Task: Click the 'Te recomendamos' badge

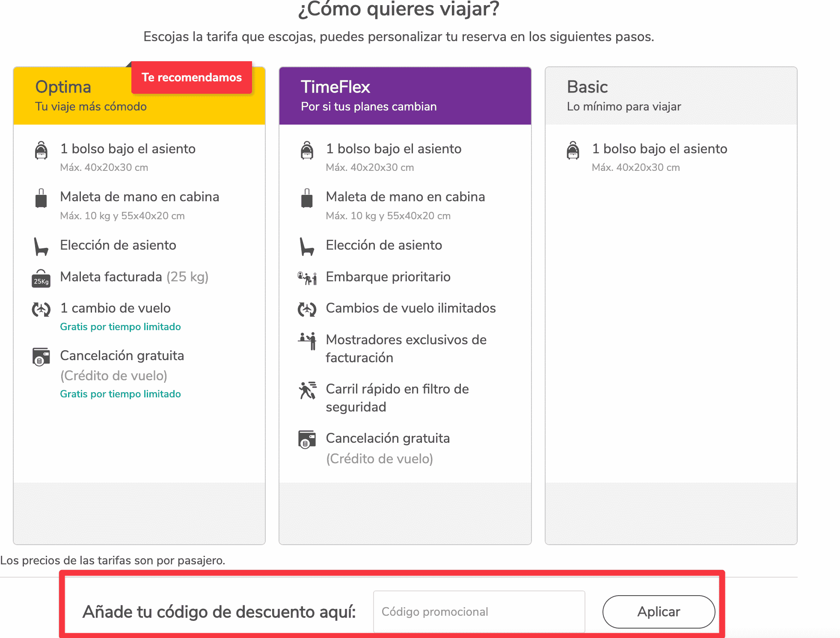Action: 192,78
